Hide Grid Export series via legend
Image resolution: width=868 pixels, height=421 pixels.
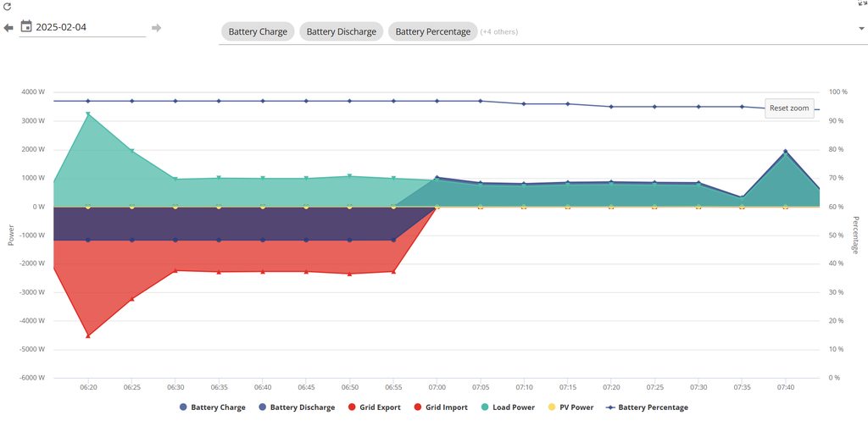374,407
